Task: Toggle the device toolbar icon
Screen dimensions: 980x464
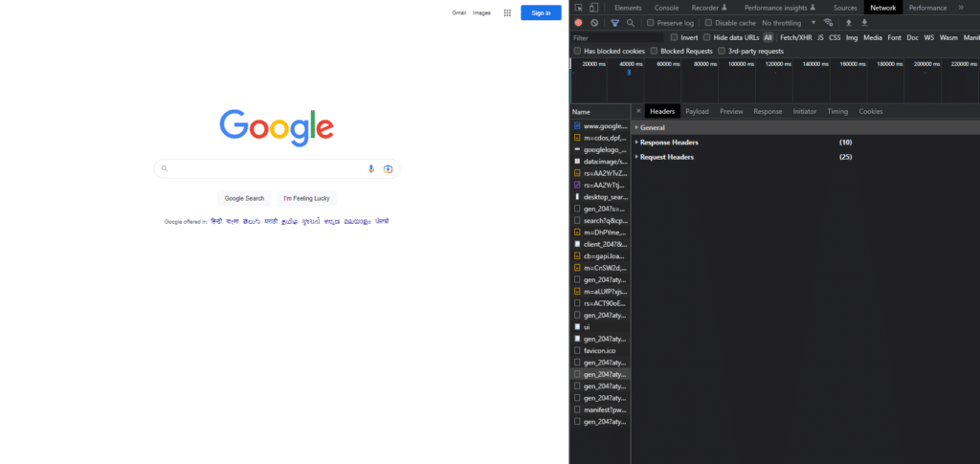Action: tap(593, 8)
